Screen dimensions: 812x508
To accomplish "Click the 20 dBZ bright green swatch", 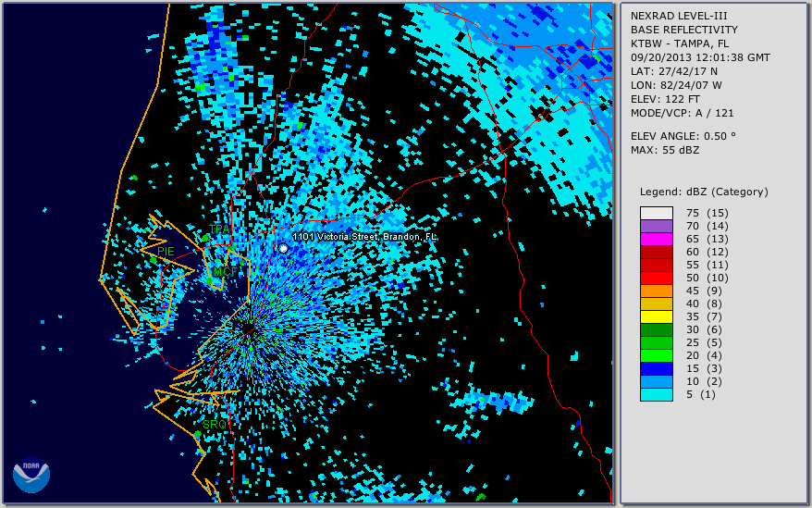I will pyautogui.click(x=656, y=355).
